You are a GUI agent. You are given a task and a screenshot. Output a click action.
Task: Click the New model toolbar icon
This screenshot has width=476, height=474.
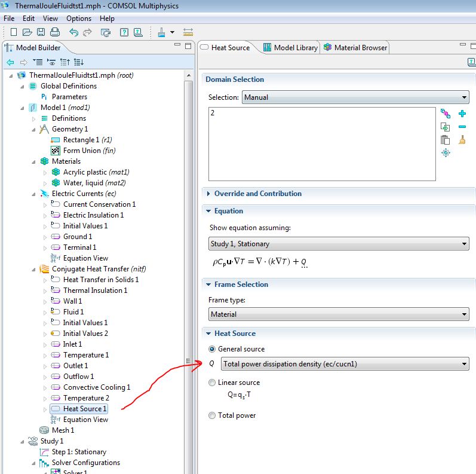14,32
